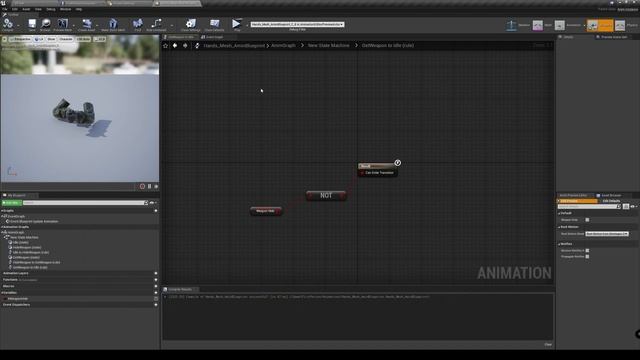Open the Edit menu
Image resolution: width=640 pixels, height=360 pixels.
(x=15, y=9)
